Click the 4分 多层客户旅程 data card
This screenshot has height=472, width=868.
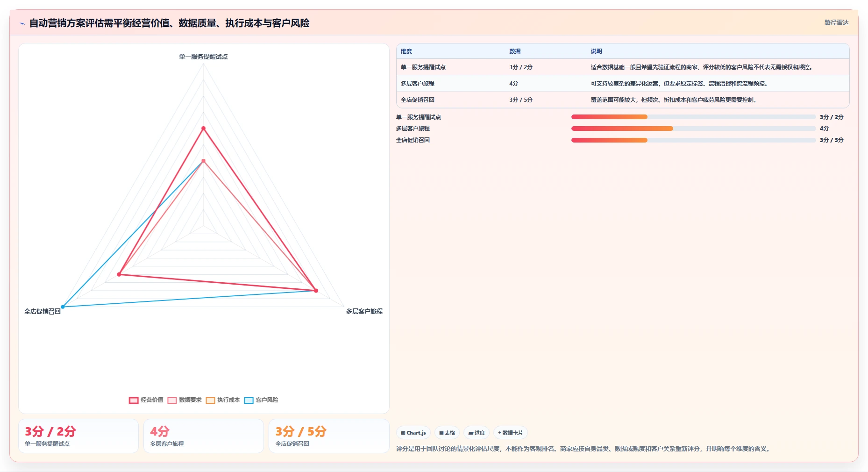click(204, 436)
